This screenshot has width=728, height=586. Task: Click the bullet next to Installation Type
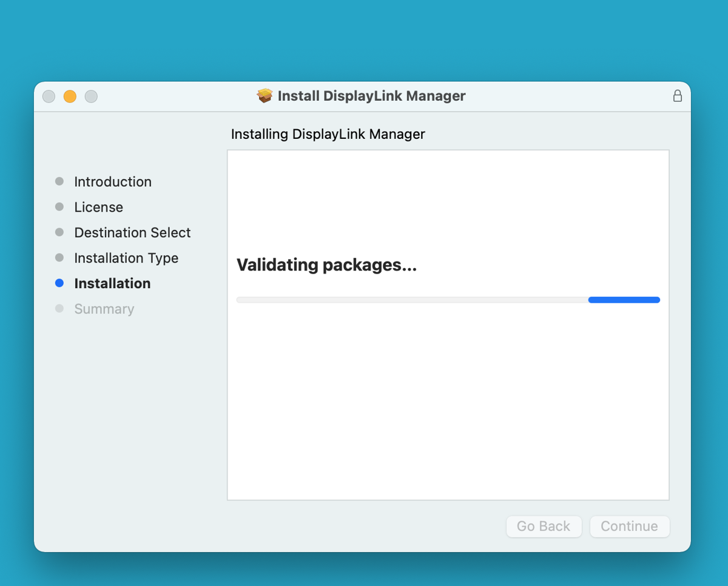coord(59,257)
